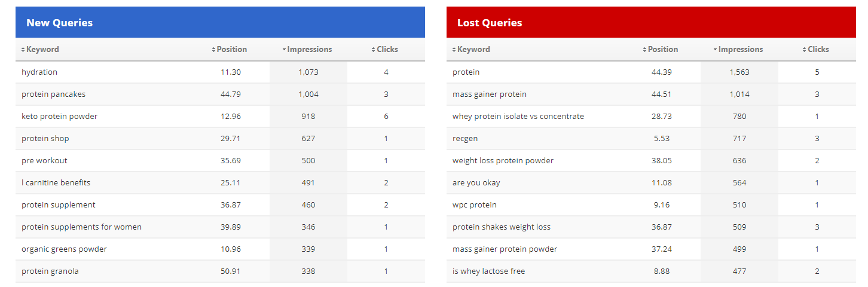The width and height of the screenshot is (868, 287).
Task: Sort Lost Queries by Position column header
Action: pos(663,50)
